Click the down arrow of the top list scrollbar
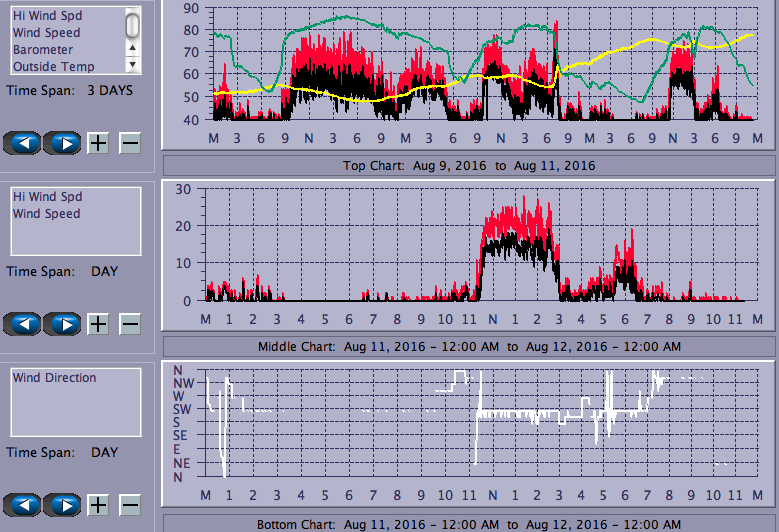The height and width of the screenshot is (532, 779). click(132, 64)
